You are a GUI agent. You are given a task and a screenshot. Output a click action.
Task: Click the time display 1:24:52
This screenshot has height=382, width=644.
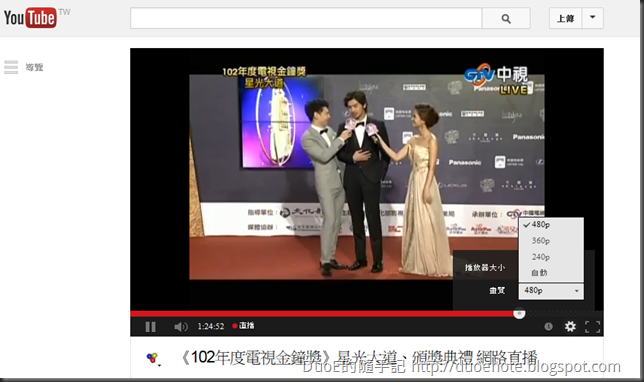pos(211,326)
